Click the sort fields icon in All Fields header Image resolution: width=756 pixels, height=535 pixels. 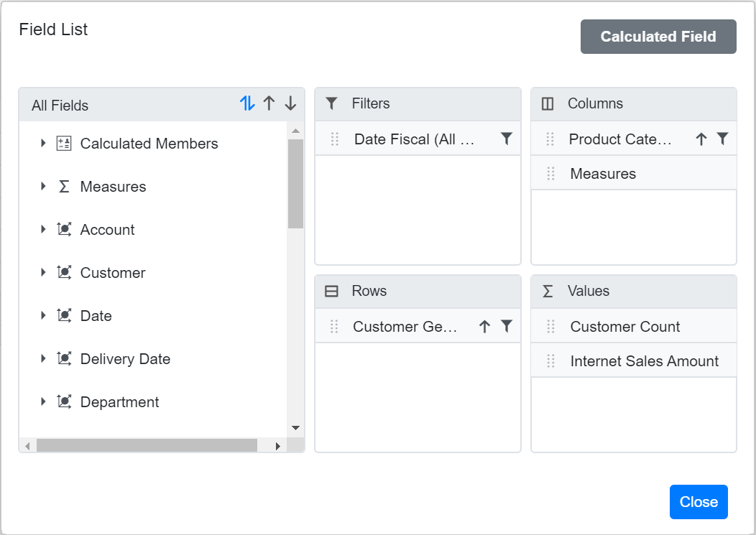tap(246, 103)
